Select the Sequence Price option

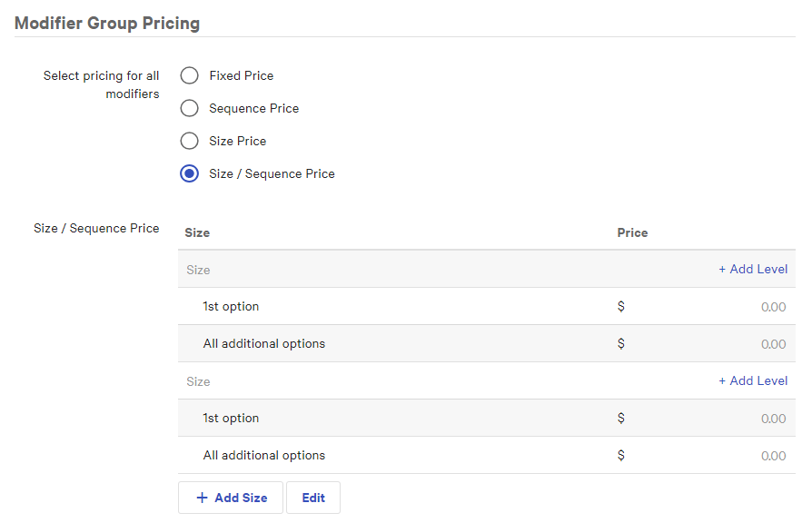(189, 108)
